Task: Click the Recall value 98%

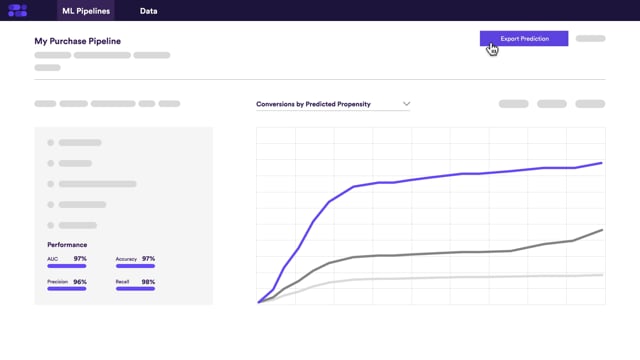Action: [148, 282]
